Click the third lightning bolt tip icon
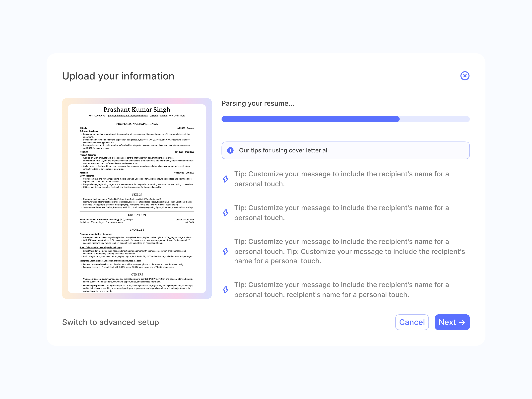 point(225,251)
